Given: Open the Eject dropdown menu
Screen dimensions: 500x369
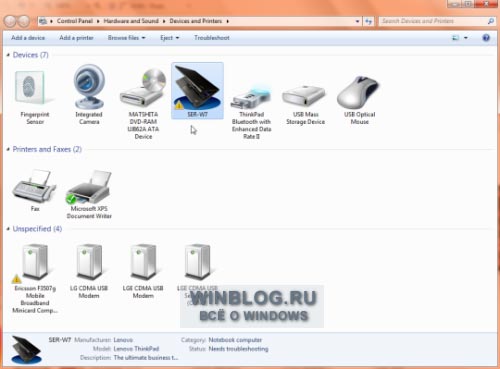Looking at the screenshot, I should click(170, 38).
